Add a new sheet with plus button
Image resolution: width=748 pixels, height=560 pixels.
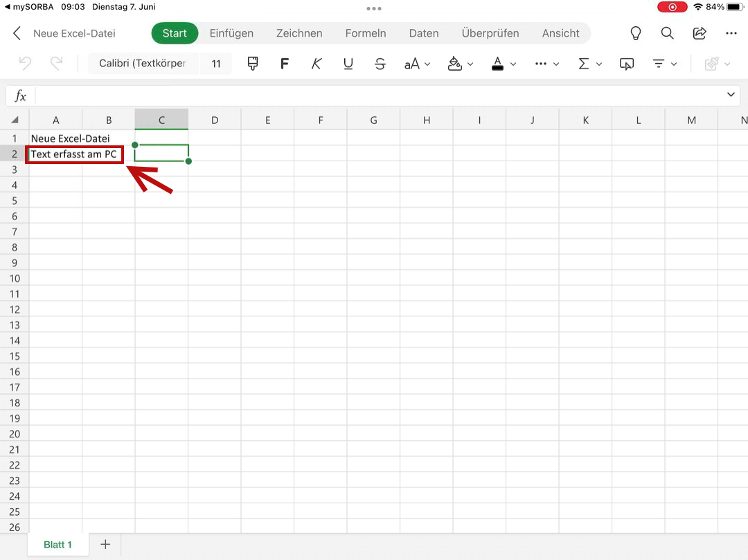click(105, 545)
